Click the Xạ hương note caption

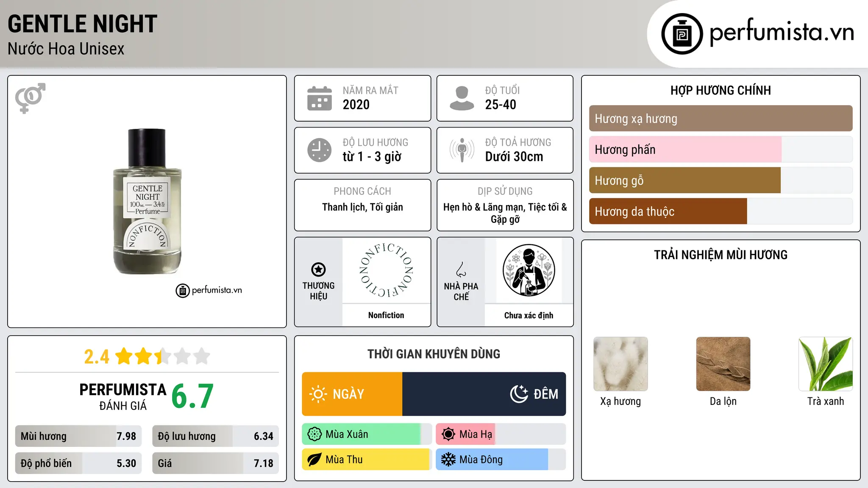620,401
